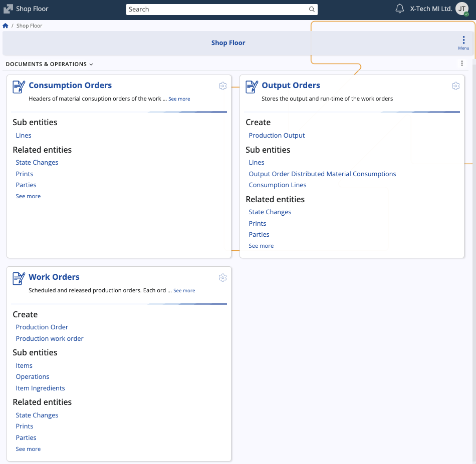
Task: Click the search magnifier icon
Action: click(x=312, y=10)
